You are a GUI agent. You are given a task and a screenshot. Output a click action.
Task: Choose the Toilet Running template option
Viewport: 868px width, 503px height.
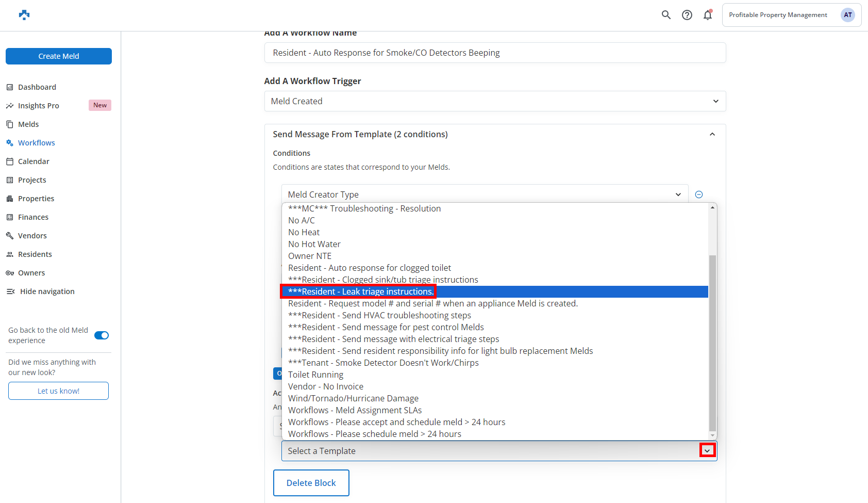315,375
